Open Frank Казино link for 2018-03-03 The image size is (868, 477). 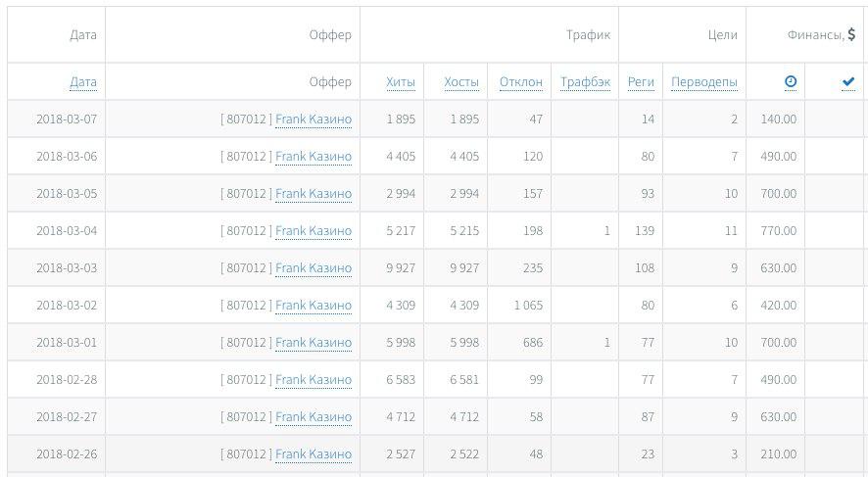[313, 268]
